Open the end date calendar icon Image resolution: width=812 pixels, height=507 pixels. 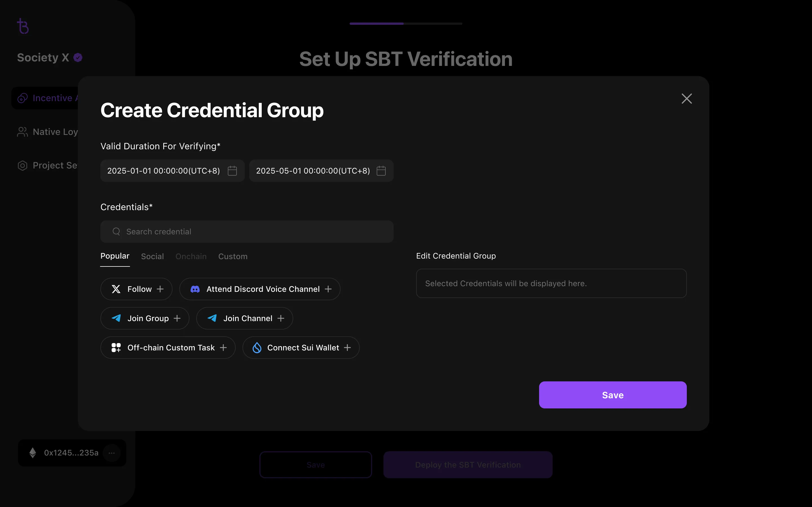coord(381,171)
